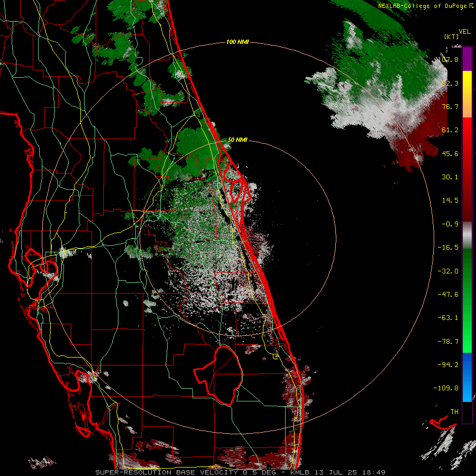Click the 76.7 value on velocity scale
This screenshot has height=476, width=476.
click(x=450, y=106)
